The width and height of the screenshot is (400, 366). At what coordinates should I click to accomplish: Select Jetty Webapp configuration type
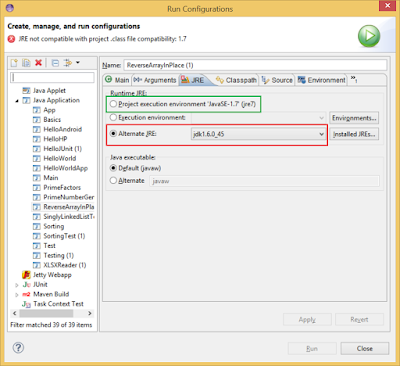(52, 275)
